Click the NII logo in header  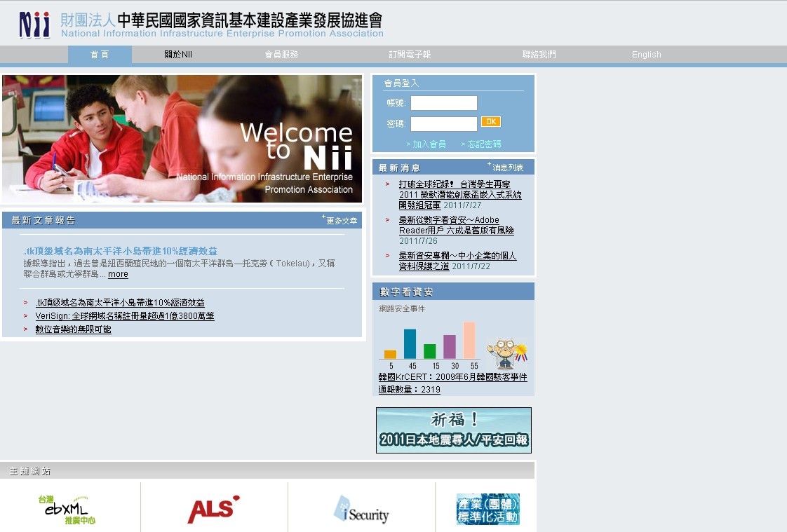click(35, 24)
